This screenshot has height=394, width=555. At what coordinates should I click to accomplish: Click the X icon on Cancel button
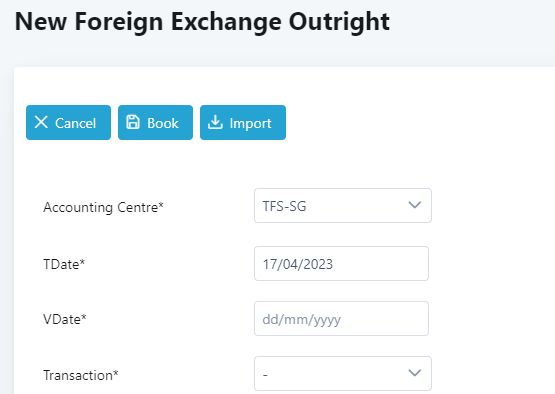coord(41,122)
